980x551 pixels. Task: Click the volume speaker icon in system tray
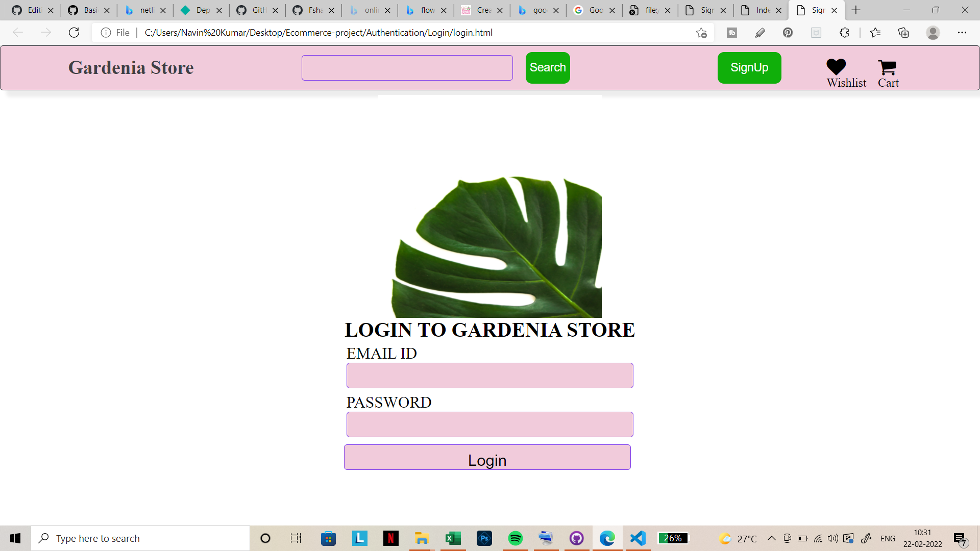[x=834, y=538]
